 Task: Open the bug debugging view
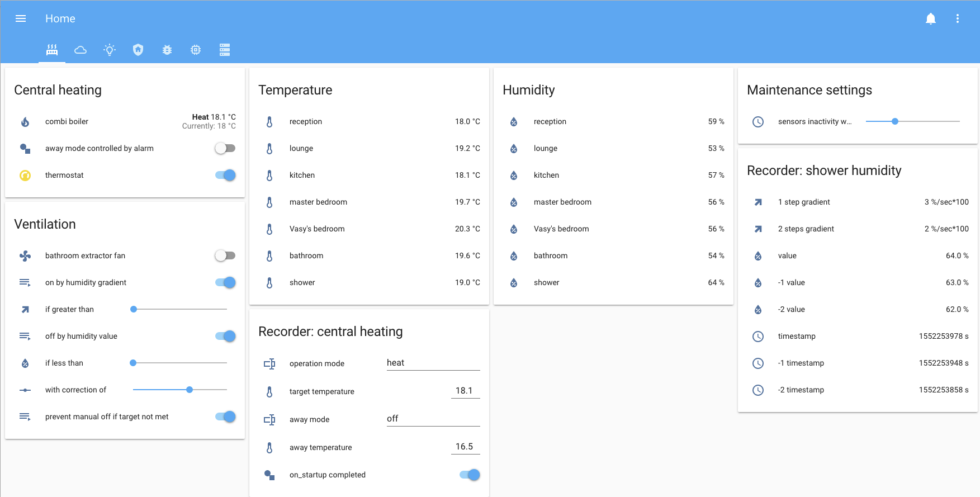(x=167, y=50)
